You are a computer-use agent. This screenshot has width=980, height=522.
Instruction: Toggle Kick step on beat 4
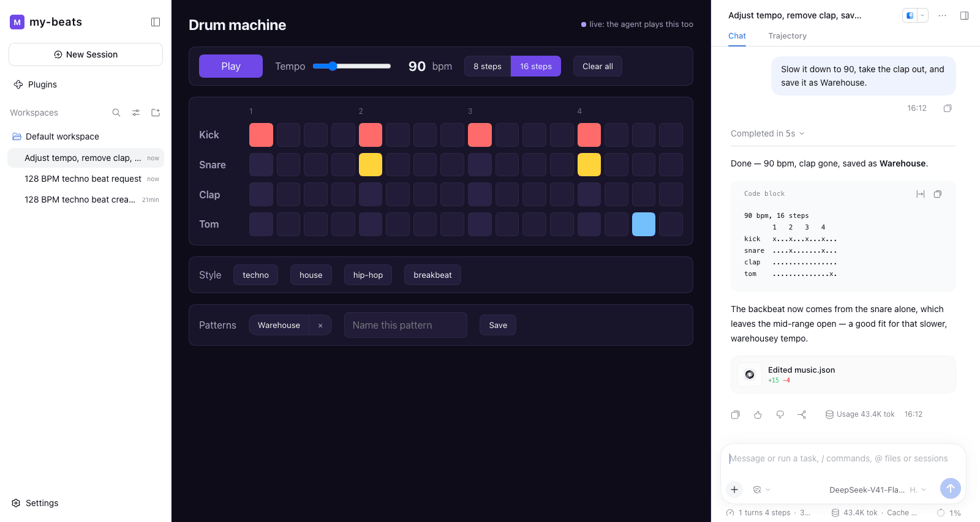coord(589,135)
